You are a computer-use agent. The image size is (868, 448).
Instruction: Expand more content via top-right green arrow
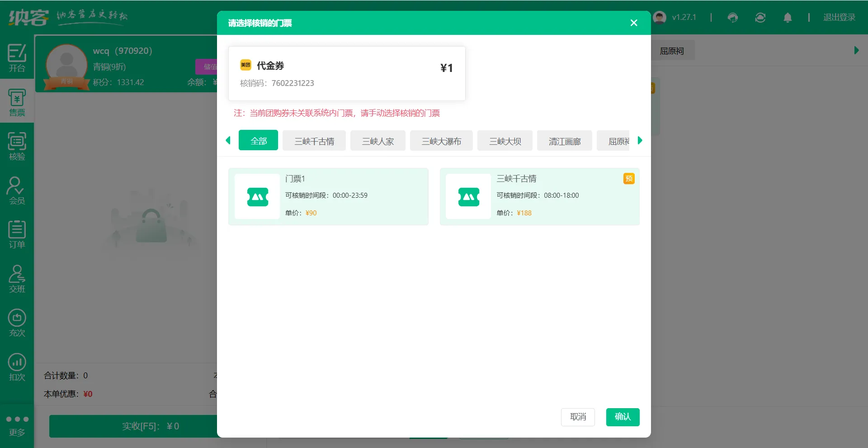pos(856,50)
